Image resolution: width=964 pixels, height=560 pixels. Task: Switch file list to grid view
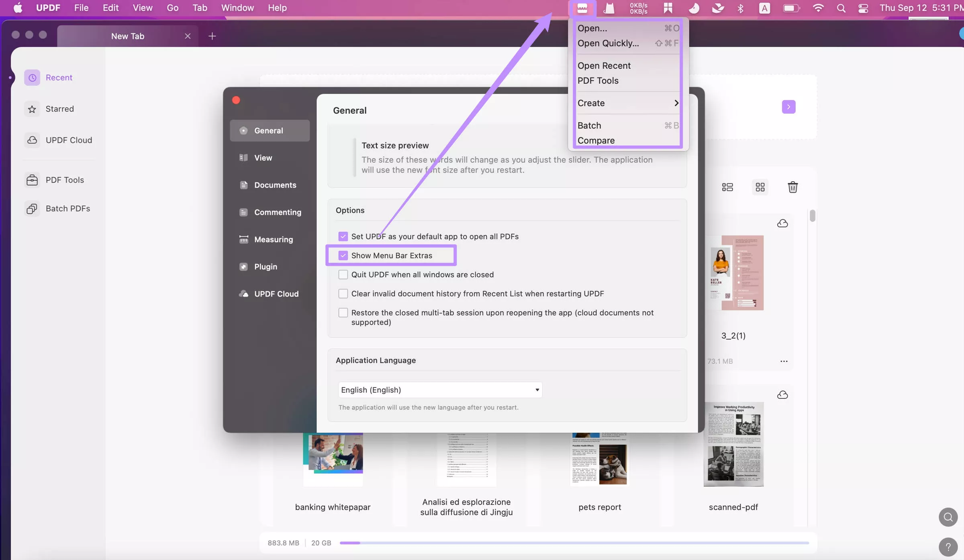[x=760, y=187]
